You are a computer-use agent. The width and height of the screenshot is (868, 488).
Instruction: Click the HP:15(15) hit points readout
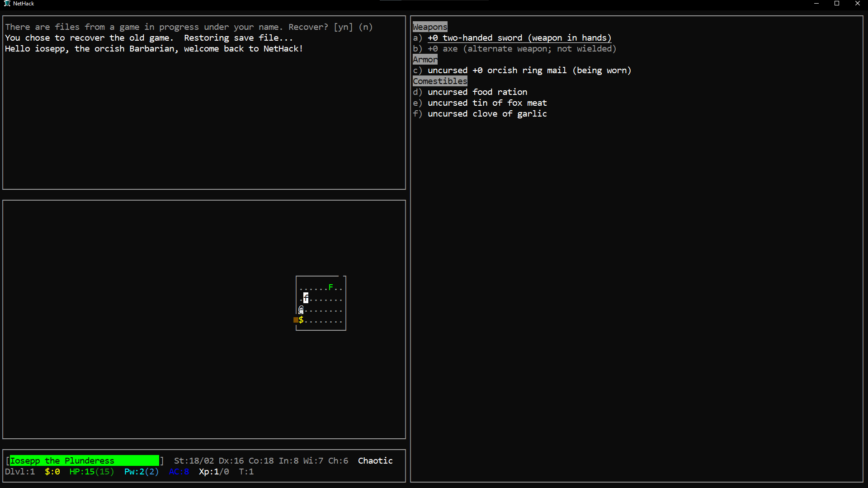coord(92,472)
